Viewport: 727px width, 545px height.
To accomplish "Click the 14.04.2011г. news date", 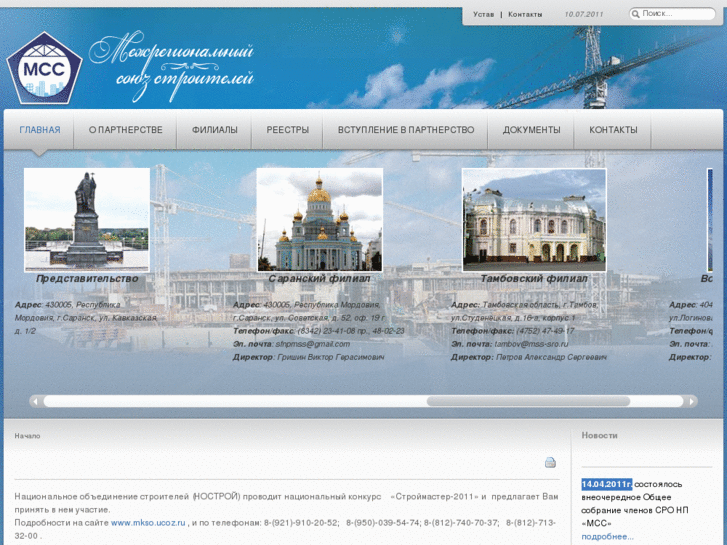I will pos(606,484).
